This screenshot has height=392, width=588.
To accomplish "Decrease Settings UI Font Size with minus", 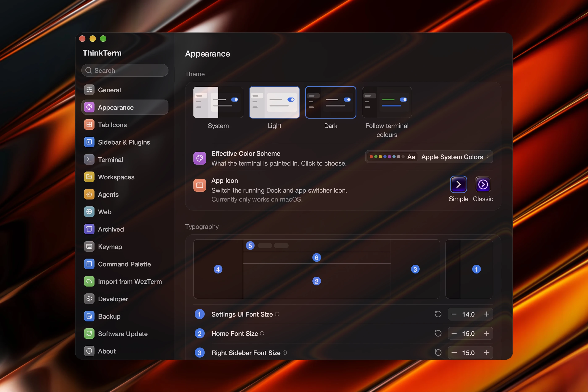I will click(x=454, y=314).
